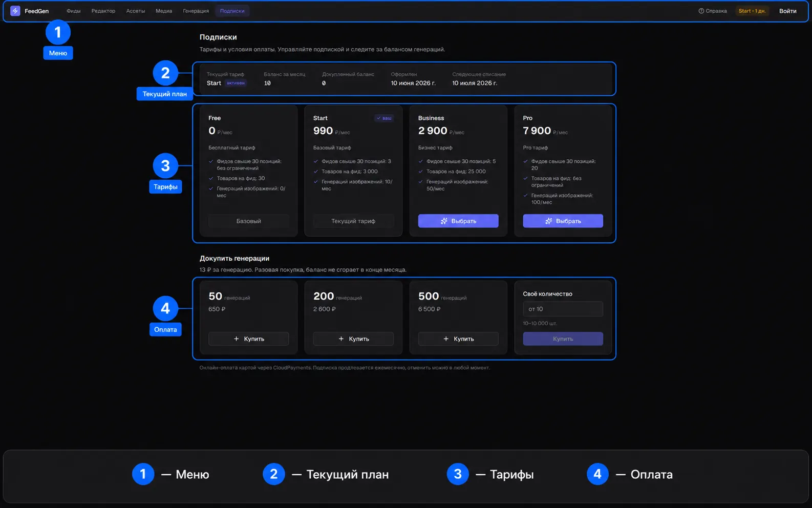Click Купить under Своё количество
This screenshot has height=508, width=812.
(x=563, y=339)
